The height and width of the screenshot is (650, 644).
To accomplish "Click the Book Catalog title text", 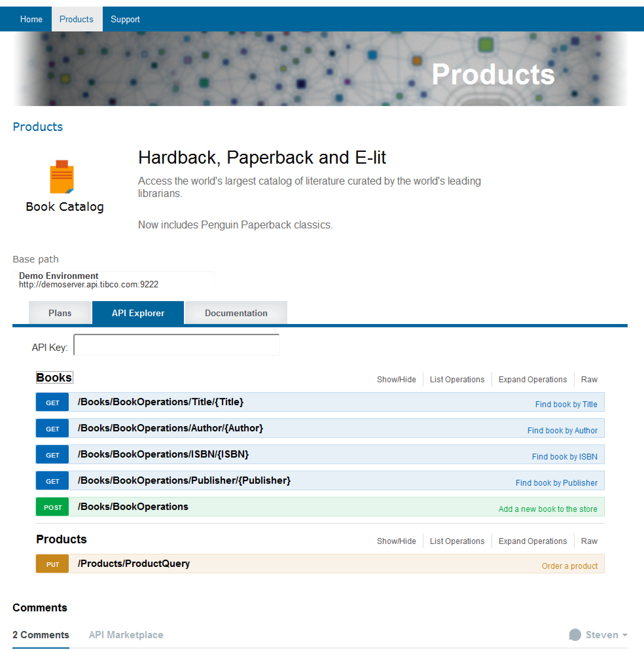I will (x=64, y=207).
